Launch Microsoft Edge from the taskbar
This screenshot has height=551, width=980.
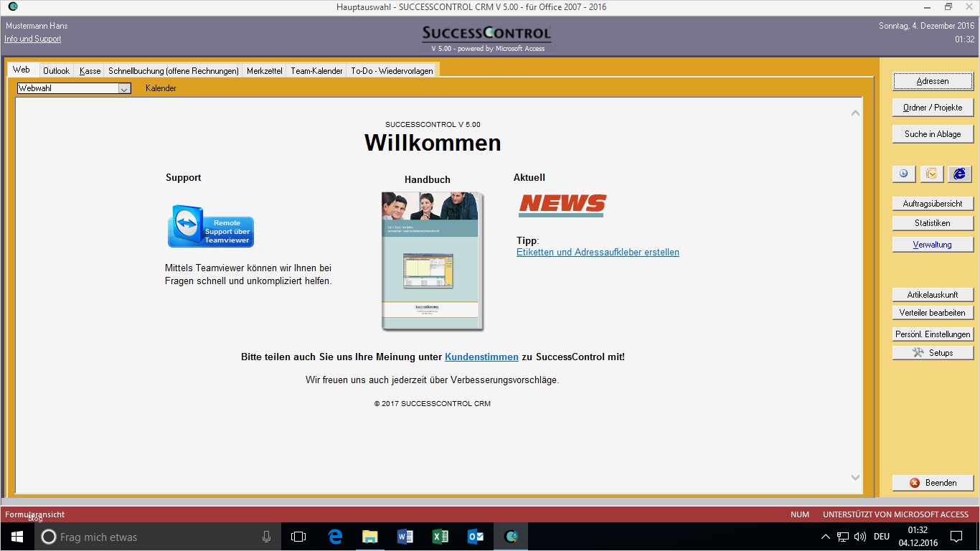click(335, 537)
